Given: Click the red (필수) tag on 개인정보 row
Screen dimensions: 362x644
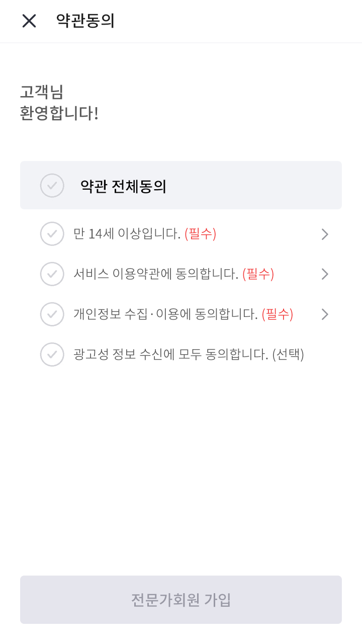Looking at the screenshot, I should click(x=277, y=314).
